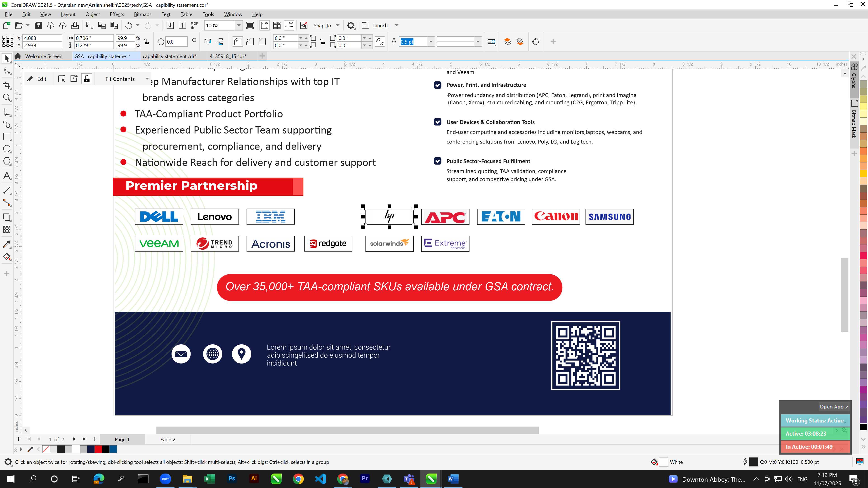This screenshot has height=488, width=868.
Task: Create a new document
Action: [x=6, y=25]
